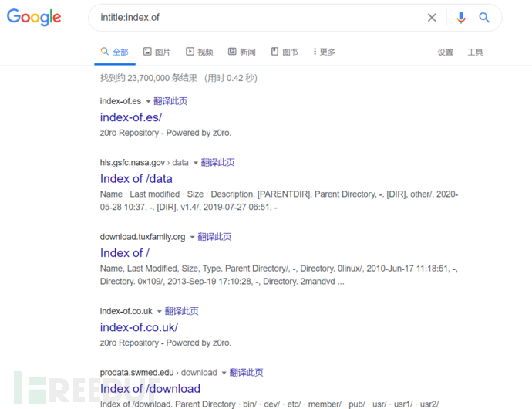Open the Index of / result
The width and height of the screenshot is (532, 409).
click(124, 253)
